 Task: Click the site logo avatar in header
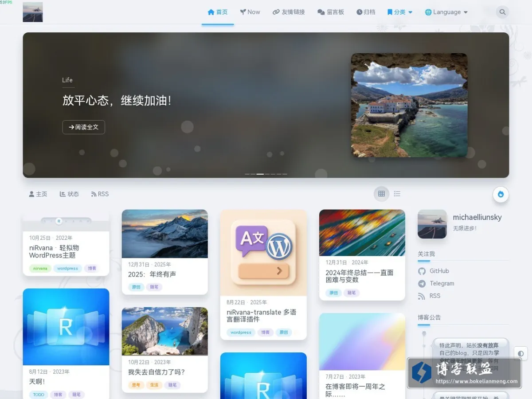click(33, 12)
